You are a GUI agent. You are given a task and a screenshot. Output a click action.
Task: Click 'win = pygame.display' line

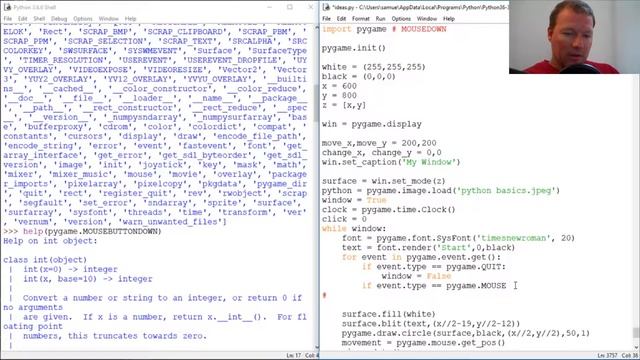click(371, 124)
